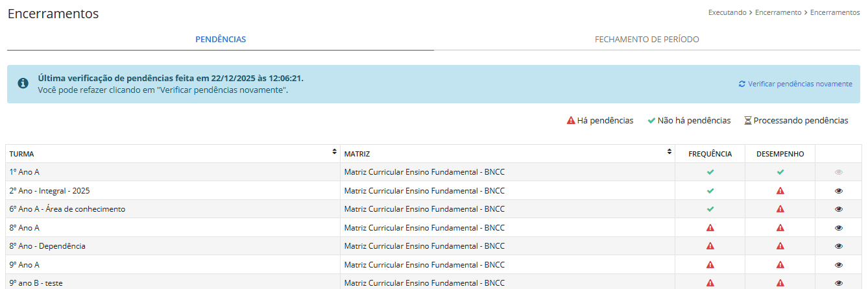Screen dimensions: 868x289
Task: Click the Desempenho column header
Action: [780, 154]
